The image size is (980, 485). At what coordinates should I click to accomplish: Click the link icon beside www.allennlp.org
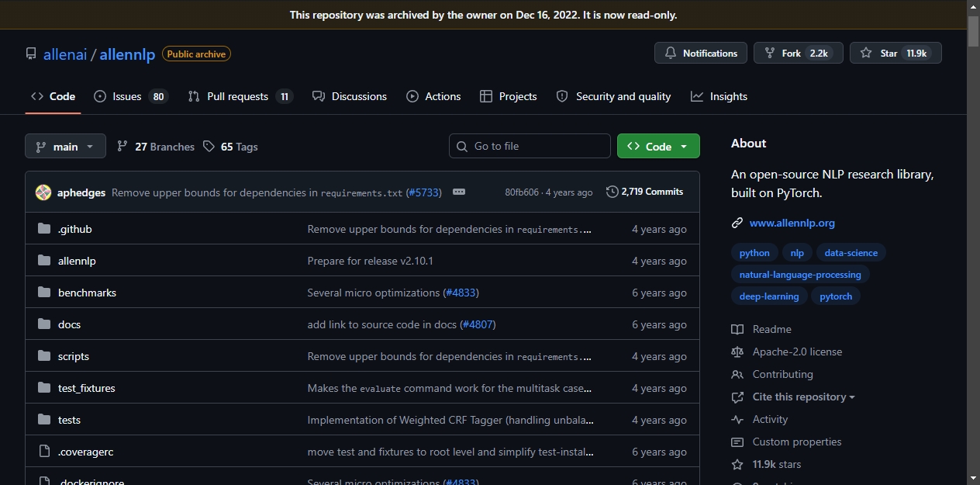(x=737, y=223)
